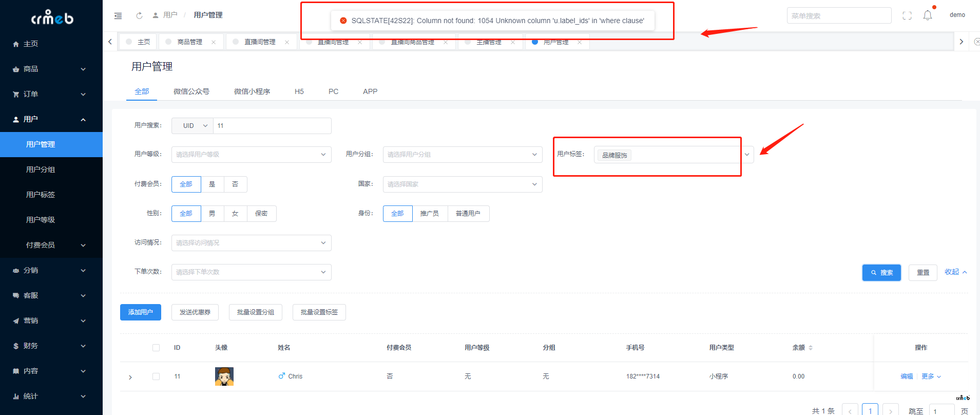Go to next page arrow
980x415 pixels.
(891, 411)
